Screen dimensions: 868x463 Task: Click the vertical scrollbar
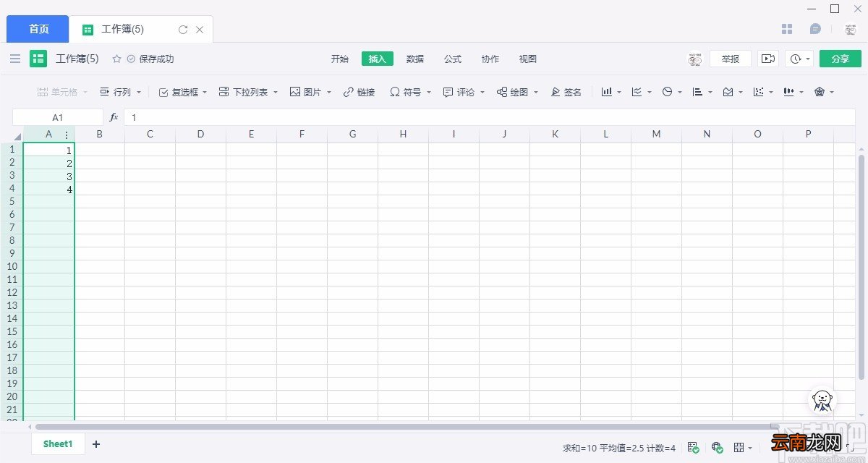click(x=861, y=266)
